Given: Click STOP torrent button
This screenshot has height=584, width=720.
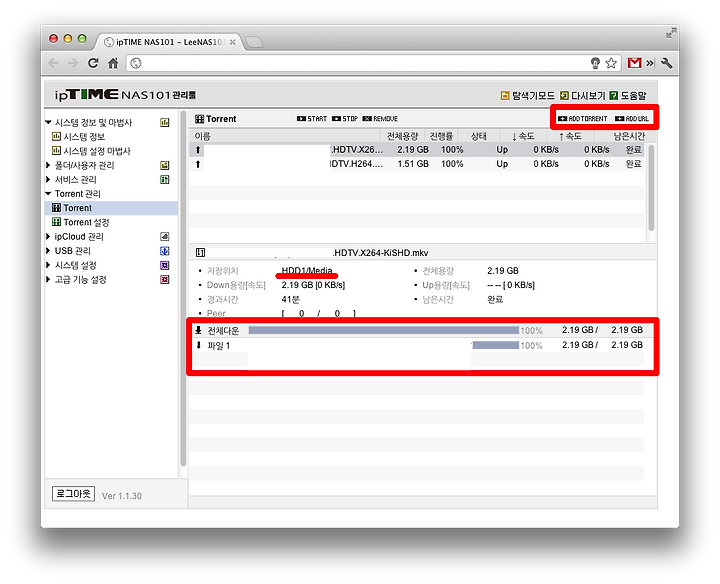Looking at the screenshot, I should [x=345, y=118].
